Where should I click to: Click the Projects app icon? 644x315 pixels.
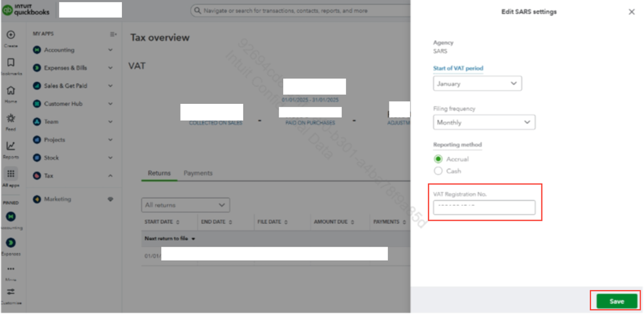(37, 140)
